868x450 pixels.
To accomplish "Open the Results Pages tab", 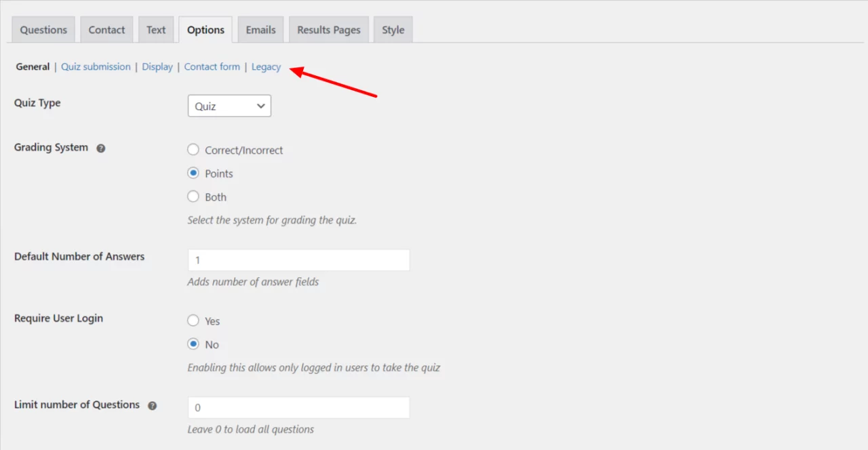I will [x=329, y=30].
